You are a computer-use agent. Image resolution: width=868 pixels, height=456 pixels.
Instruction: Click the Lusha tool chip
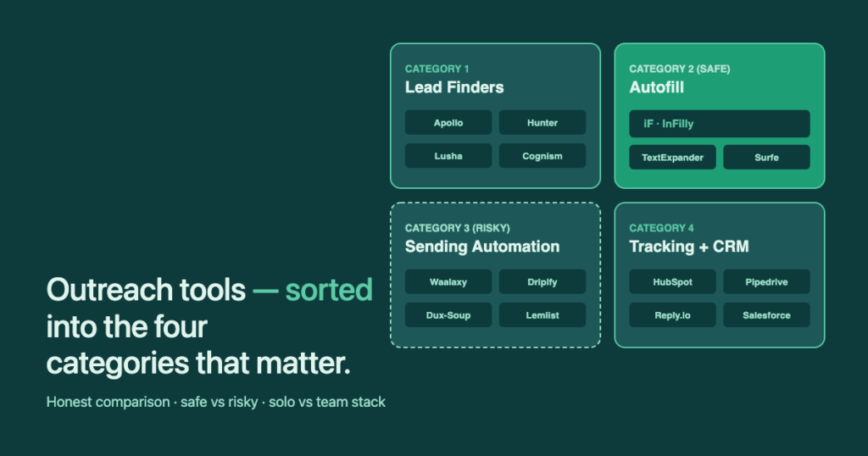(448, 155)
